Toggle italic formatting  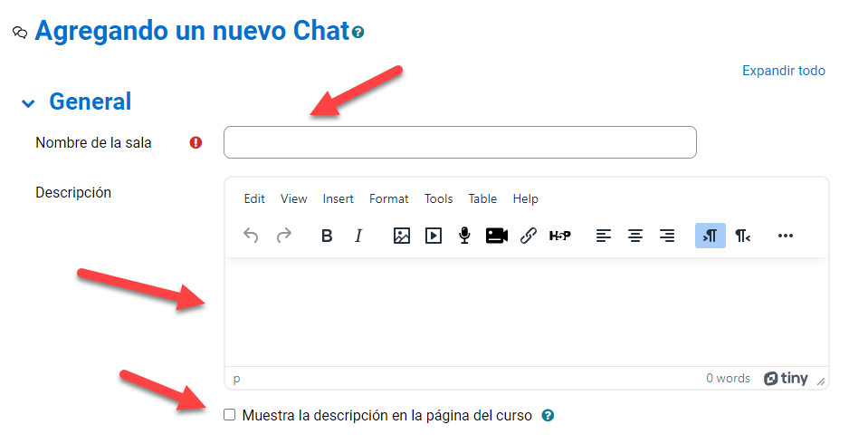[x=358, y=236]
